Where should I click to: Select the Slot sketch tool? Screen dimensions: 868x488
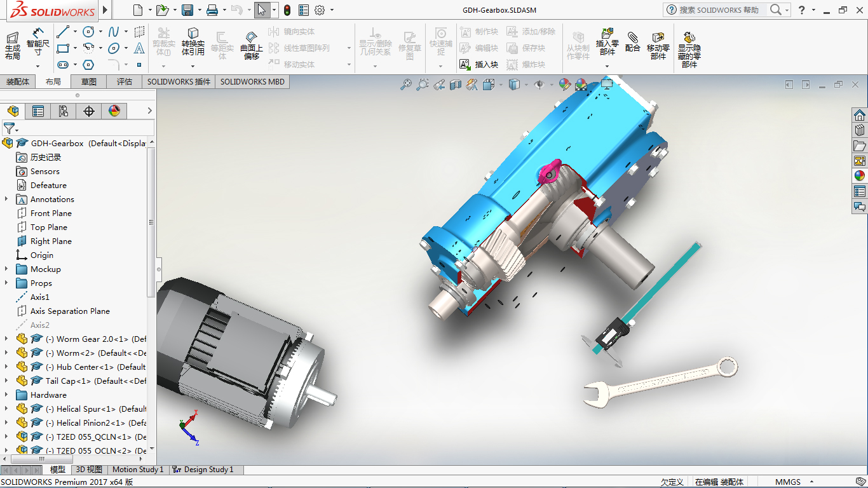[63, 65]
